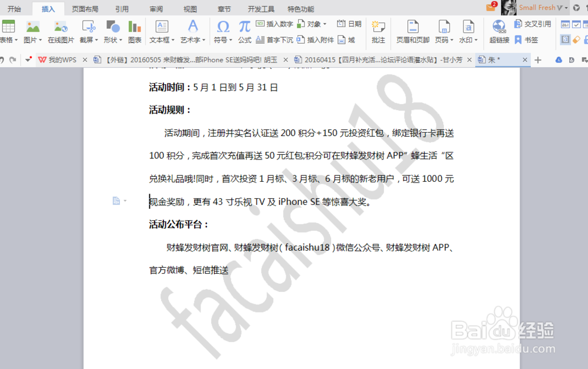Open 页眉和页脚 header and footer
588x369 pixels.
[x=413, y=32]
